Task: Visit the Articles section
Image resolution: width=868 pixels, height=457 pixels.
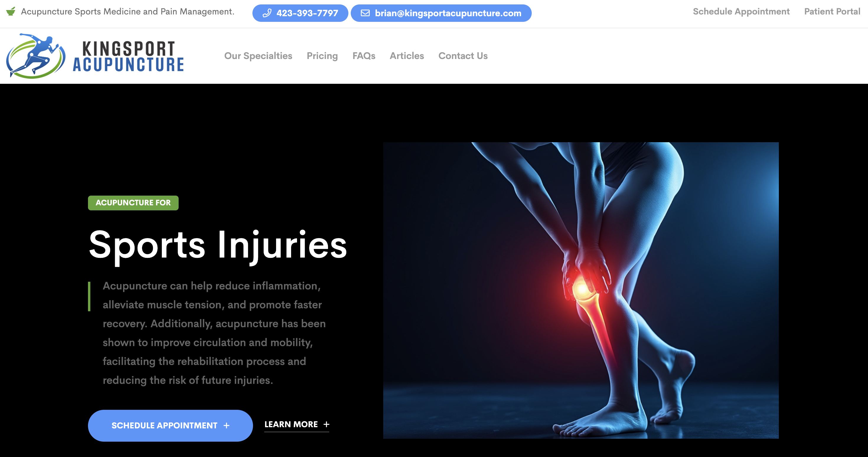Action: click(x=407, y=56)
